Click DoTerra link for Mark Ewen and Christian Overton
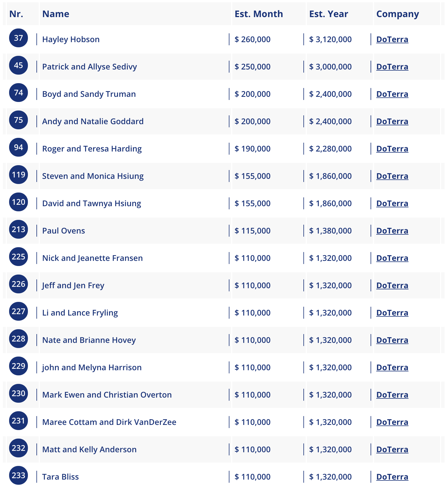 pos(392,395)
